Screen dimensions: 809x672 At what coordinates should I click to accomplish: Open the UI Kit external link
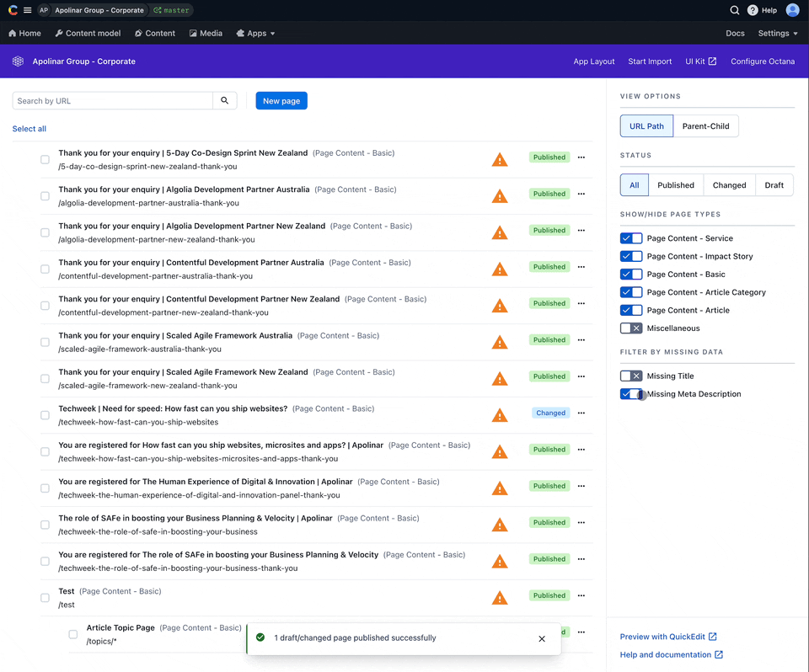[700, 61]
